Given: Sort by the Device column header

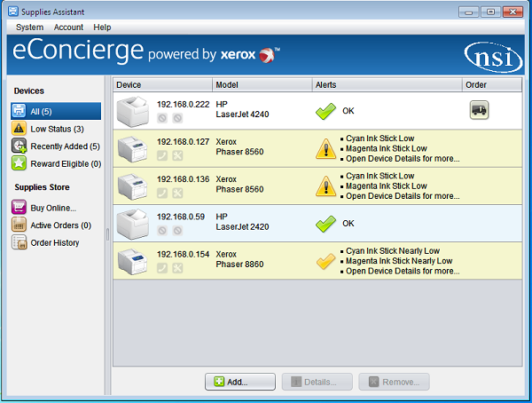Looking at the screenshot, I should [x=162, y=84].
